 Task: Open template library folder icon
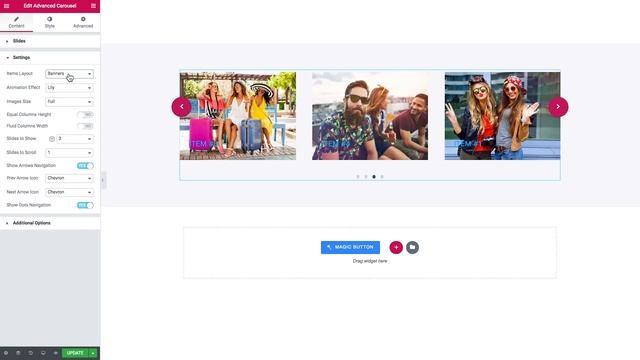pos(412,247)
